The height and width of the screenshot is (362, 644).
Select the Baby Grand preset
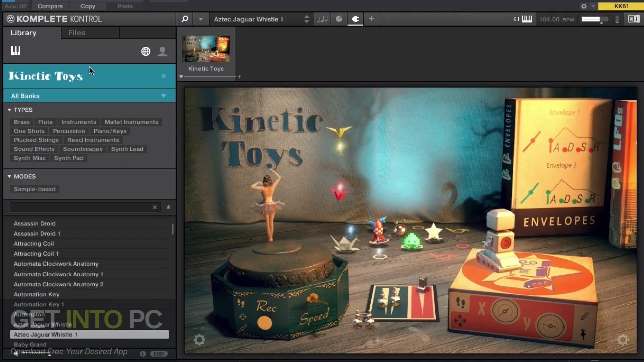pos(90,345)
